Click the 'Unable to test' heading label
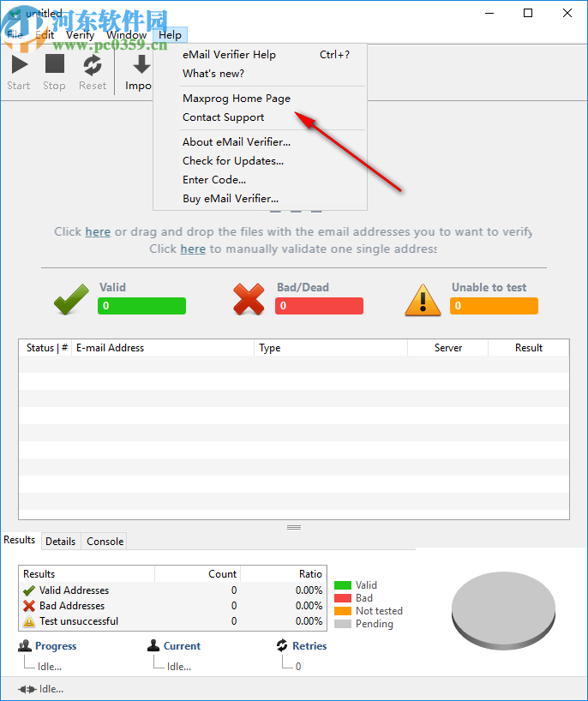588x701 pixels. tap(489, 287)
